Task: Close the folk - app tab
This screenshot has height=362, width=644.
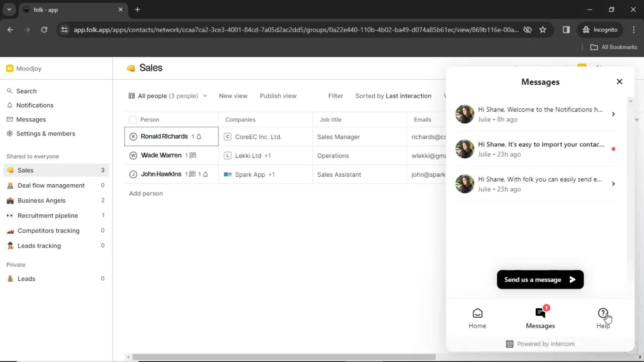Action: click(120, 9)
